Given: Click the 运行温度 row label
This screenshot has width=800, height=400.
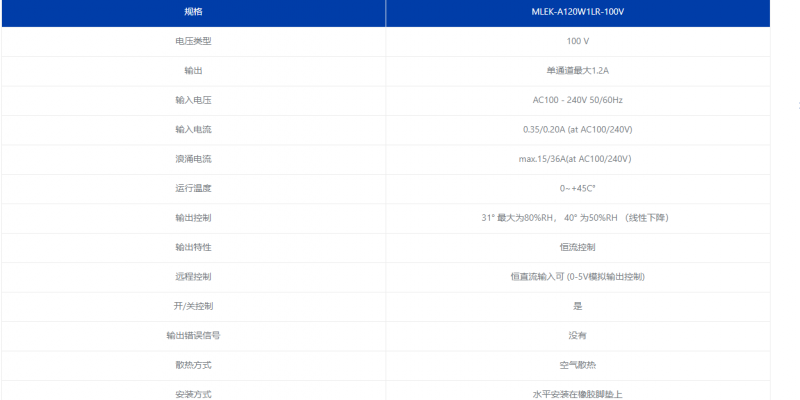Looking at the screenshot, I should click(x=193, y=189).
